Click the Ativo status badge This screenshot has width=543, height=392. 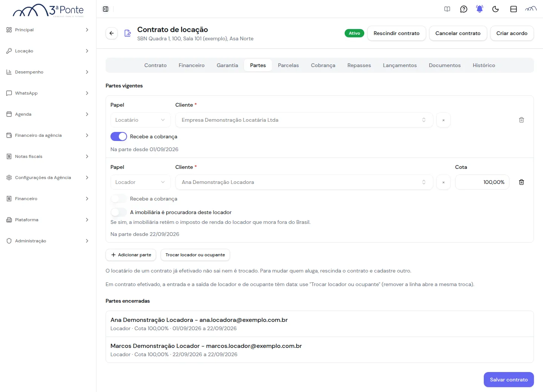pos(354,33)
